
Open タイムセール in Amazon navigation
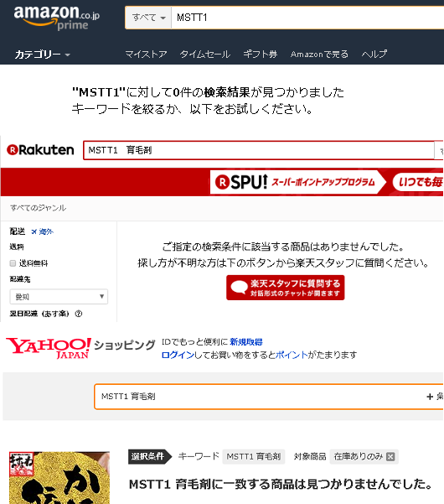204,54
